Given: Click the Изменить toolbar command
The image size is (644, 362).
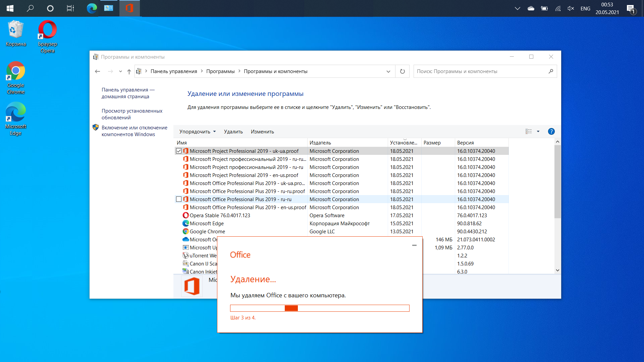Looking at the screenshot, I should coord(262,132).
